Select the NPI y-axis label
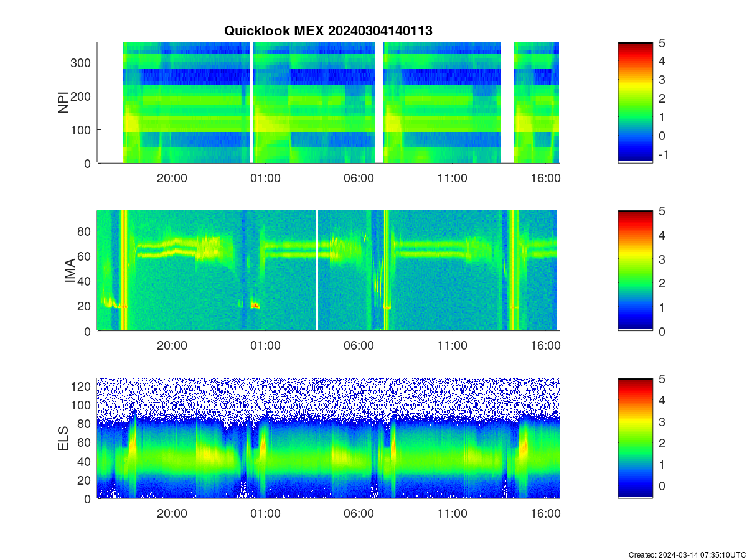The image size is (747, 560). pos(63,103)
